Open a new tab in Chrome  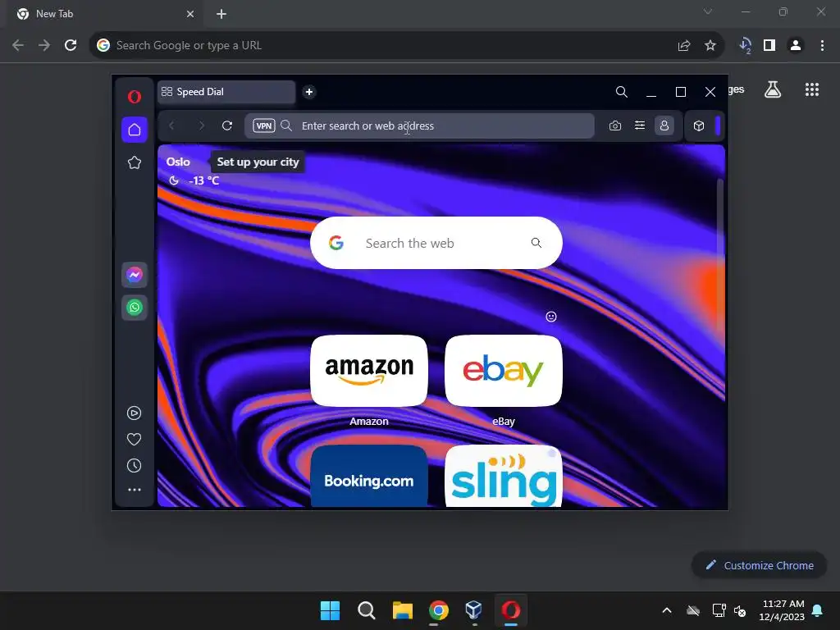[x=221, y=14]
